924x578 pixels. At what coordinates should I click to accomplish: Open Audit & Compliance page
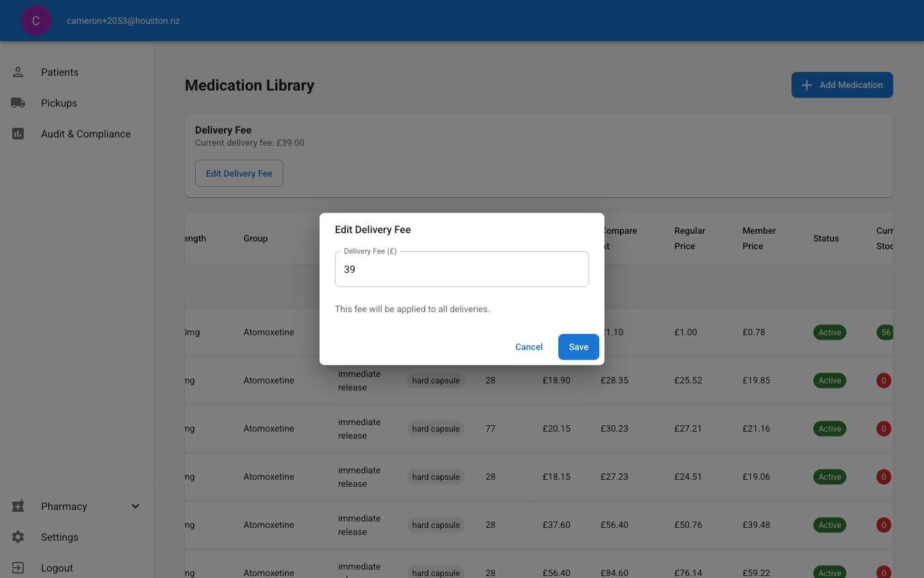[77, 134]
